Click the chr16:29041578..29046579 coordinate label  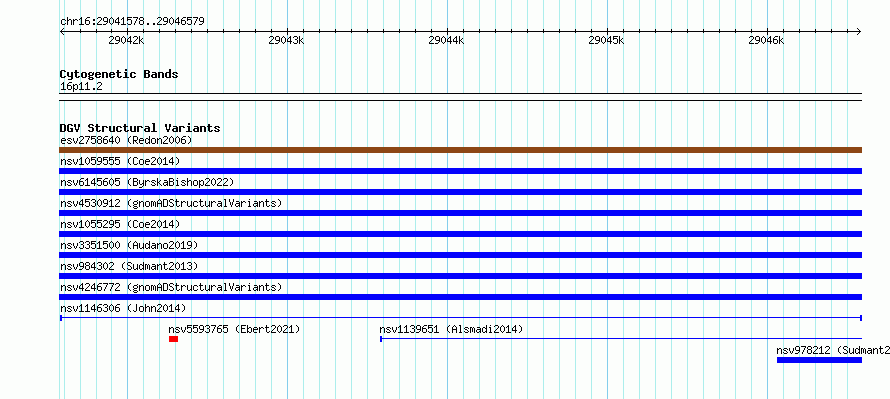point(132,22)
